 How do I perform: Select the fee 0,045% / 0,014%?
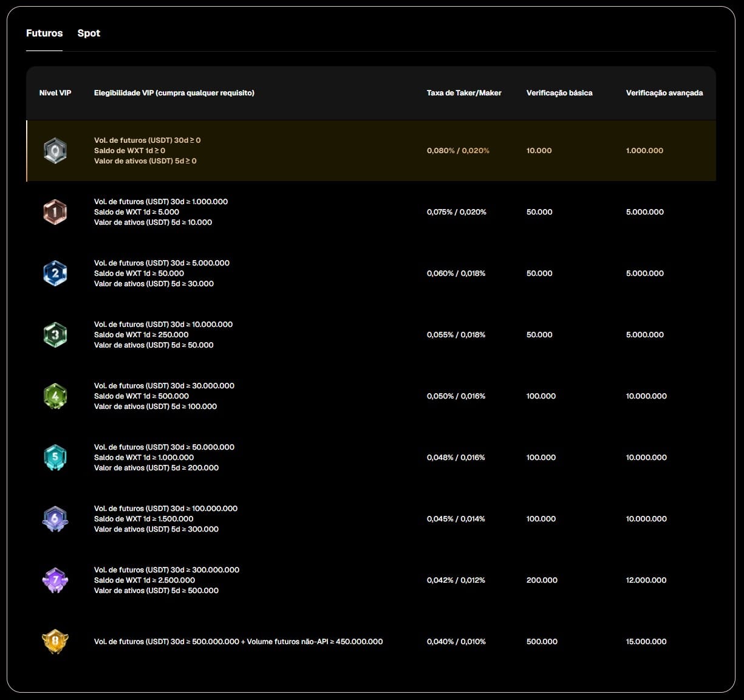tap(456, 519)
